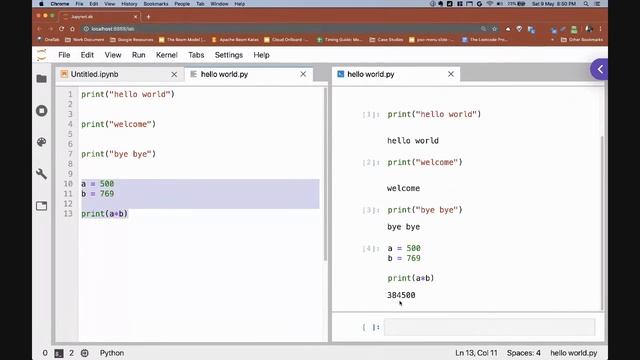Go to the browser home page

click(x=72, y=29)
